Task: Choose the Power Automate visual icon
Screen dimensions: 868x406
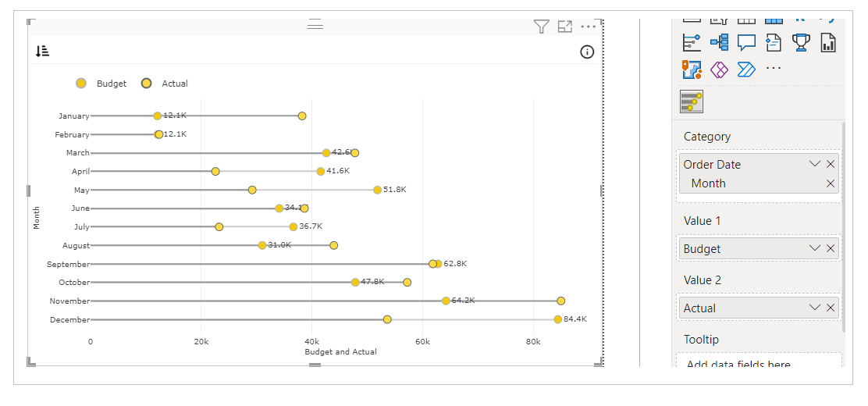Action: (746, 69)
